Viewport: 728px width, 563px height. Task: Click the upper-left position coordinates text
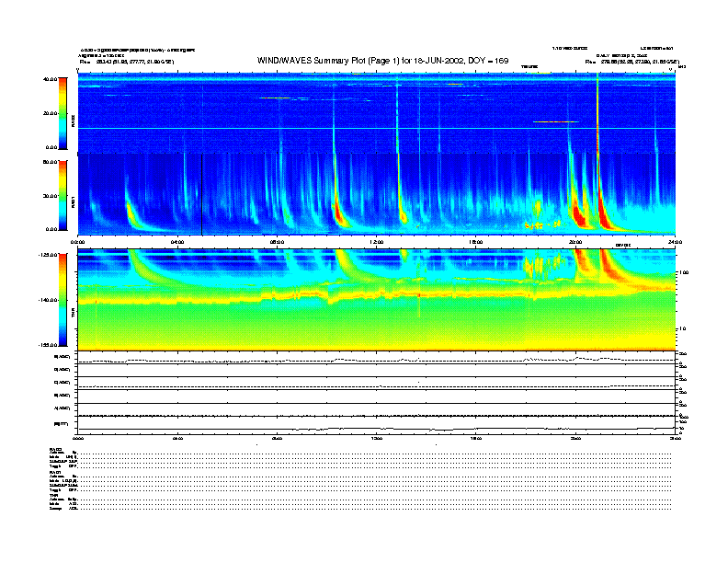click(126, 62)
